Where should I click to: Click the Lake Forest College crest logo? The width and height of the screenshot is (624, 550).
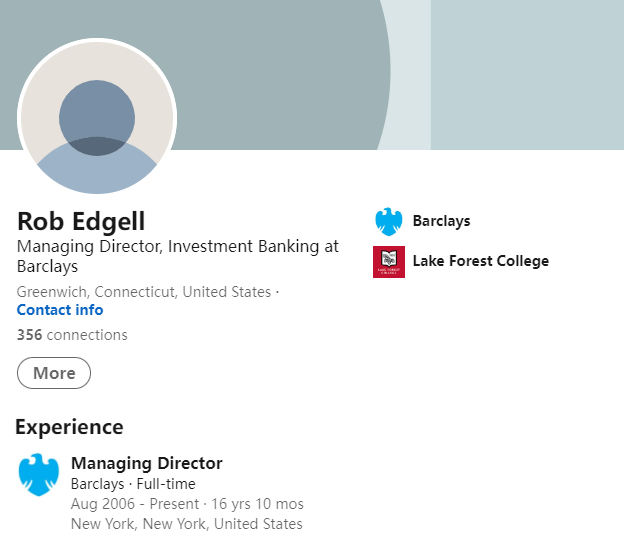tap(388, 262)
